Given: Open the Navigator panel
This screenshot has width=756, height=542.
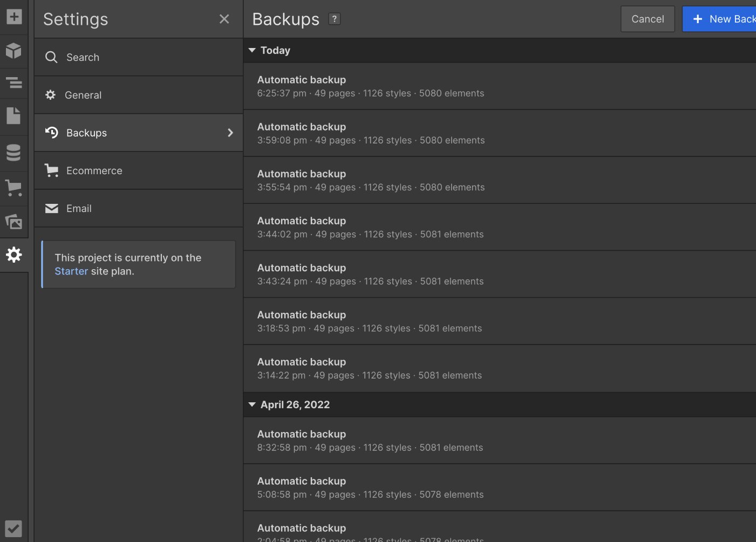Looking at the screenshot, I should click(14, 83).
